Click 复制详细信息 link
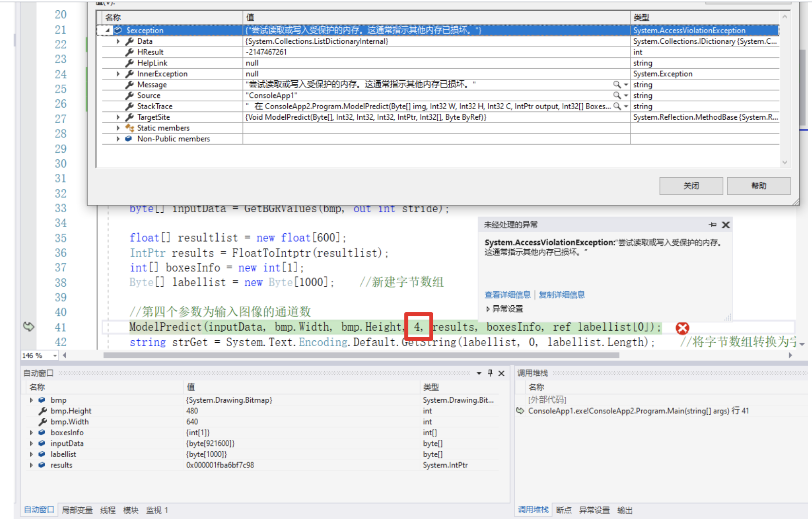 click(x=562, y=295)
